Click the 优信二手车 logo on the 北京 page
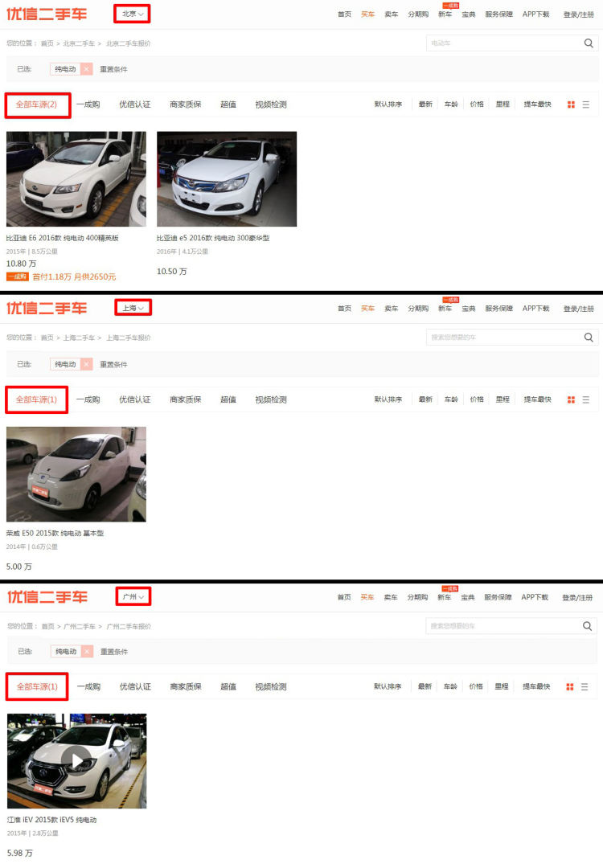The image size is (603, 868). (x=47, y=14)
